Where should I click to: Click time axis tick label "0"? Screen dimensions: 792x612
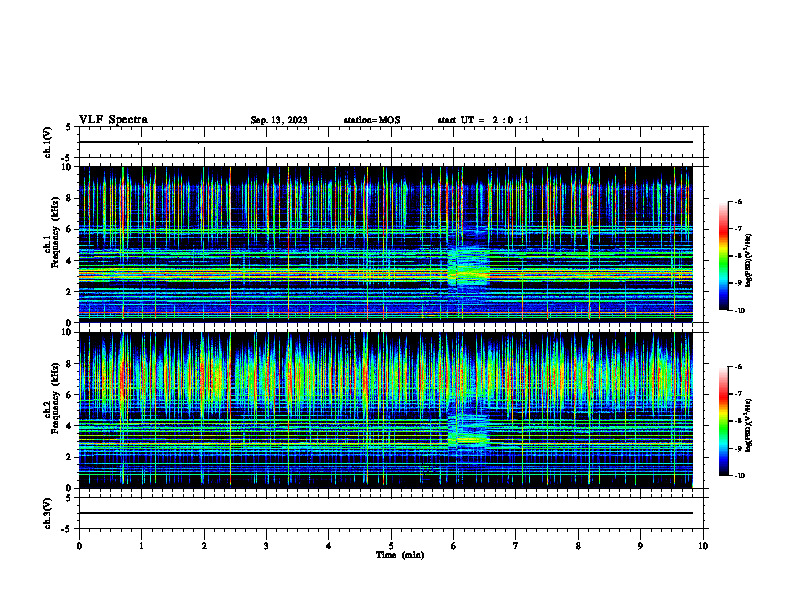[79, 546]
